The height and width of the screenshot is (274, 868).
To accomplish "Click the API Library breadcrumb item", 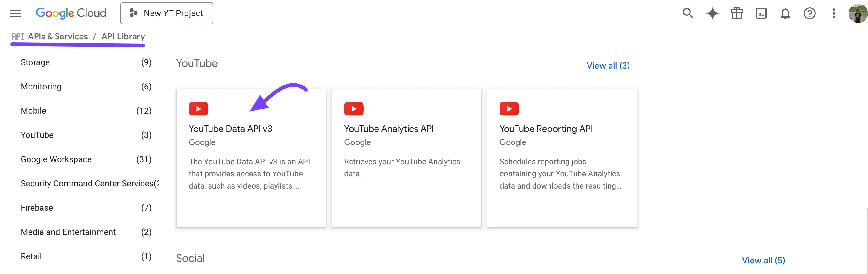I will point(123,36).
